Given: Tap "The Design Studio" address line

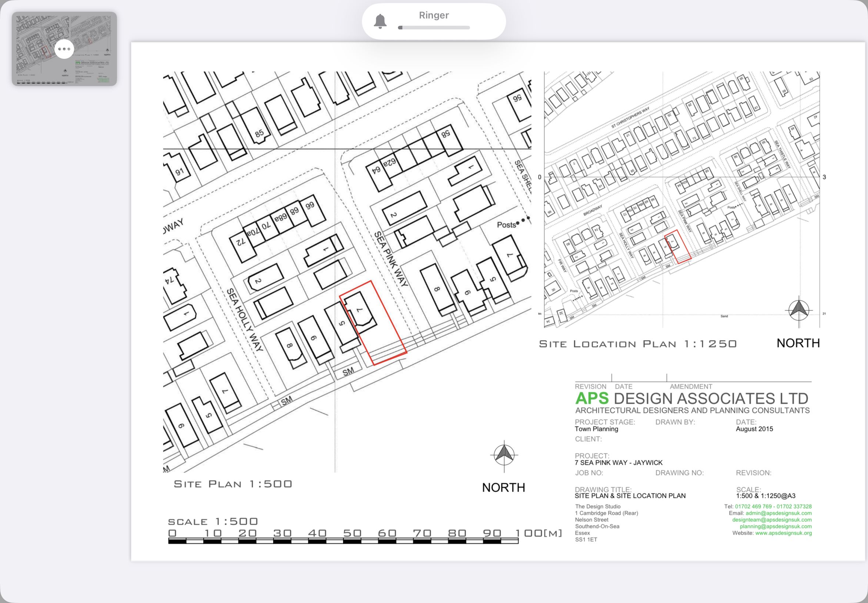Looking at the screenshot, I should coord(598,506).
